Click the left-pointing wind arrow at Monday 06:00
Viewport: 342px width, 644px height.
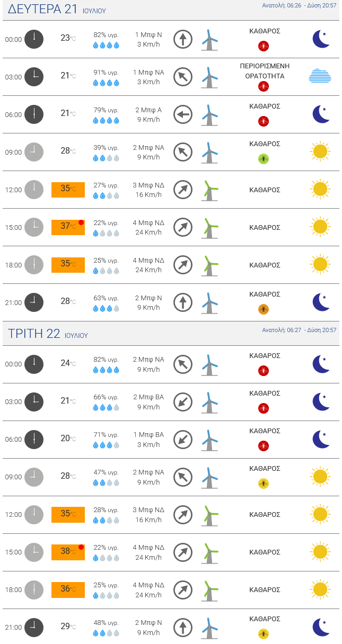182,114
